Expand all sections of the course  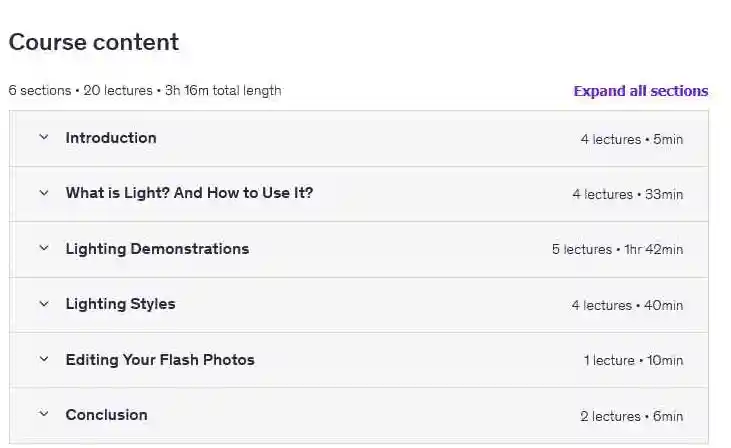640,91
